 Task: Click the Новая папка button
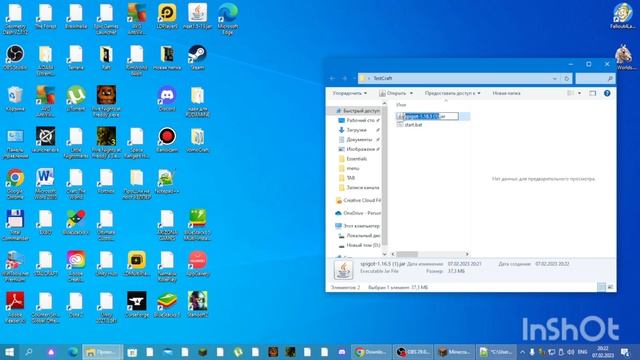click(506, 93)
